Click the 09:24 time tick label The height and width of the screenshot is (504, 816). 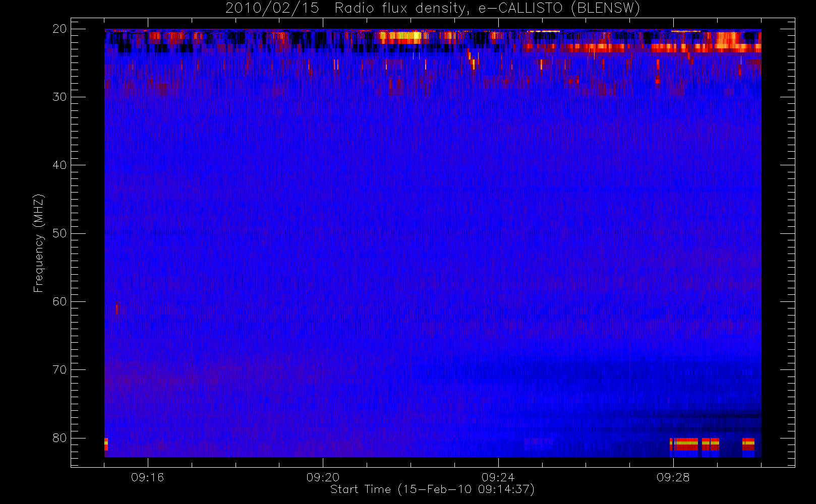498,477
